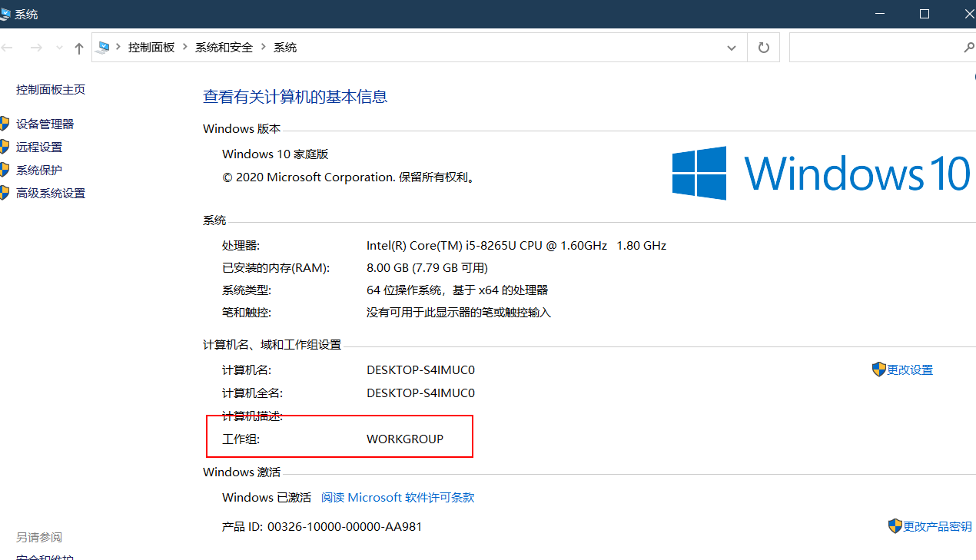Click 更改设置 link for computer name
The width and height of the screenshot is (976, 560).
pyautogui.click(x=910, y=370)
